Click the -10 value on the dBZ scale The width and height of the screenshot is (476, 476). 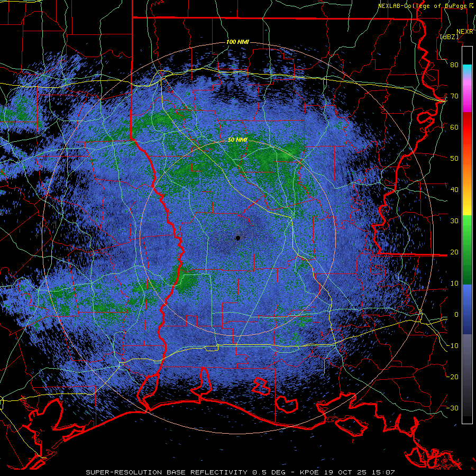[452, 346]
